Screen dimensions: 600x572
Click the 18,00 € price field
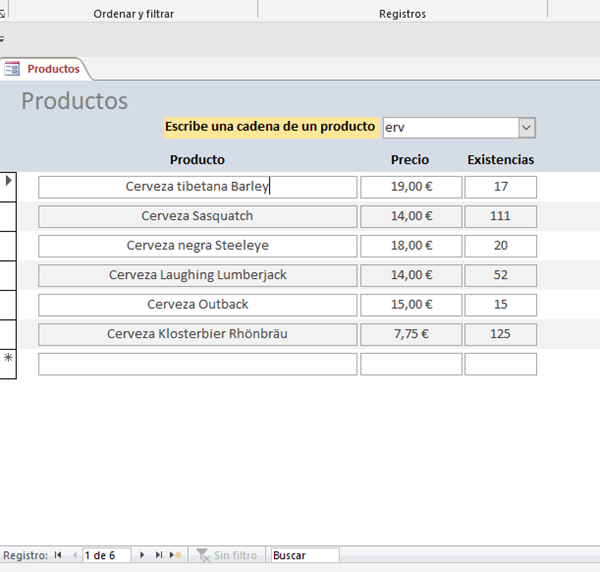tap(411, 246)
